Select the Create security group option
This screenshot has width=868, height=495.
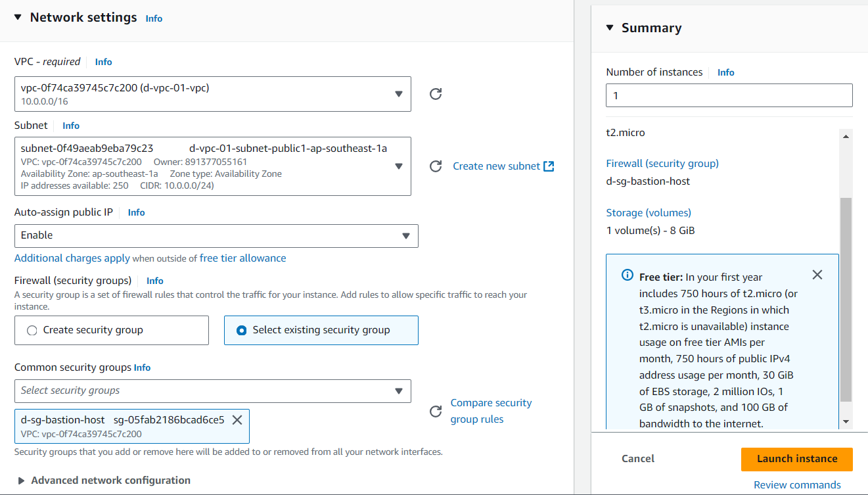tap(32, 331)
